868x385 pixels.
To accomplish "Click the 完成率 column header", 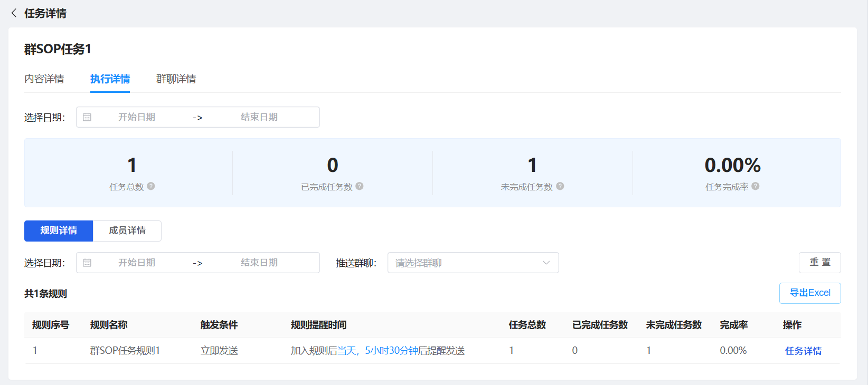I will 733,325.
